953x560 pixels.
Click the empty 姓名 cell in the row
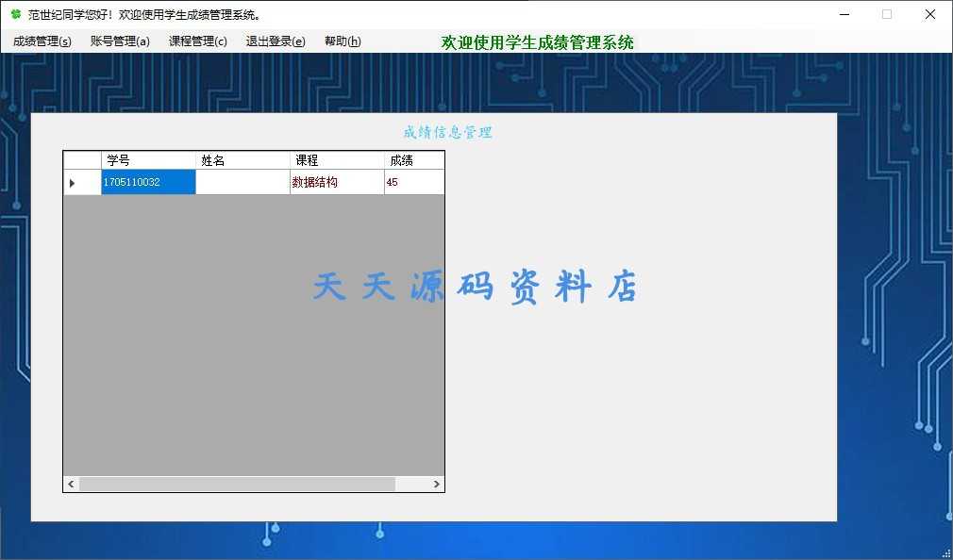[242, 182]
